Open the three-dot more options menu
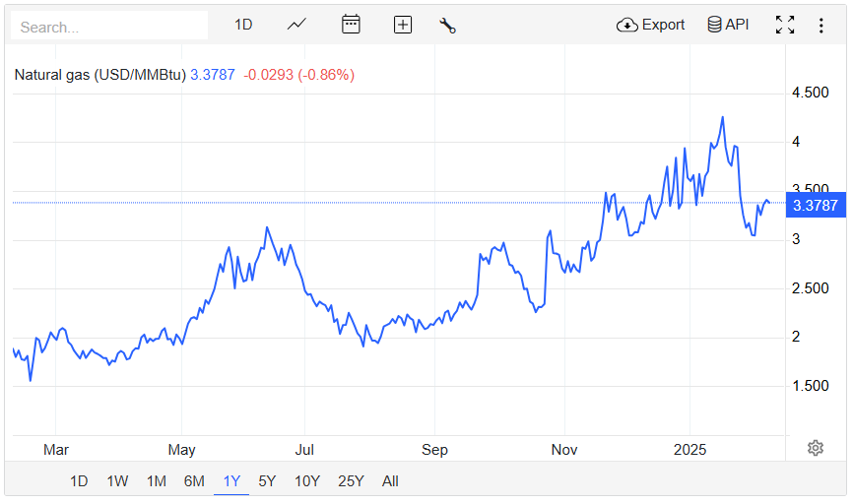Screen dimensions: 853x504 click(820, 25)
